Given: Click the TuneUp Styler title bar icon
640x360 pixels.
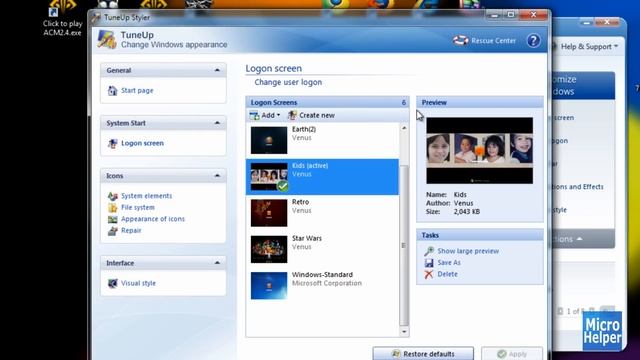Looking at the screenshot, I should 96,18.
